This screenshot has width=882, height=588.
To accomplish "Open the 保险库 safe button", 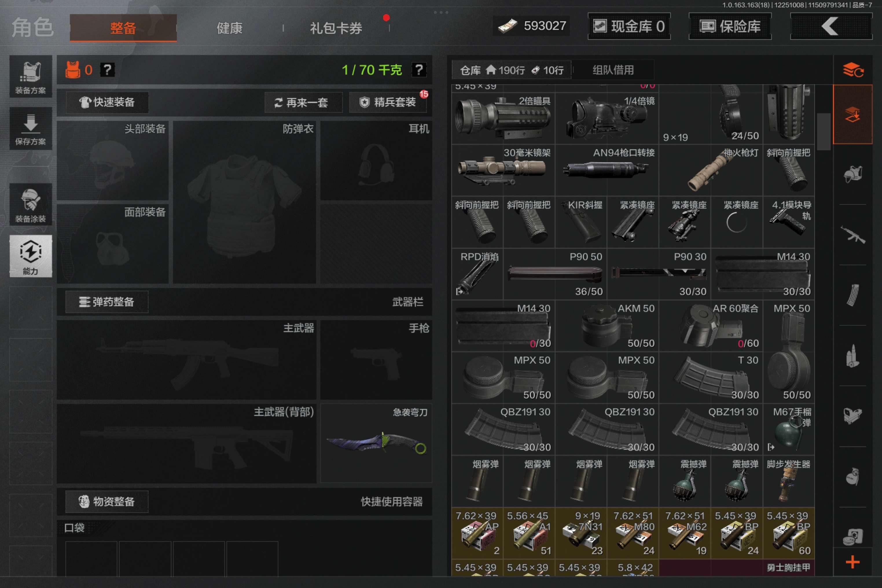I will point(730,26).
